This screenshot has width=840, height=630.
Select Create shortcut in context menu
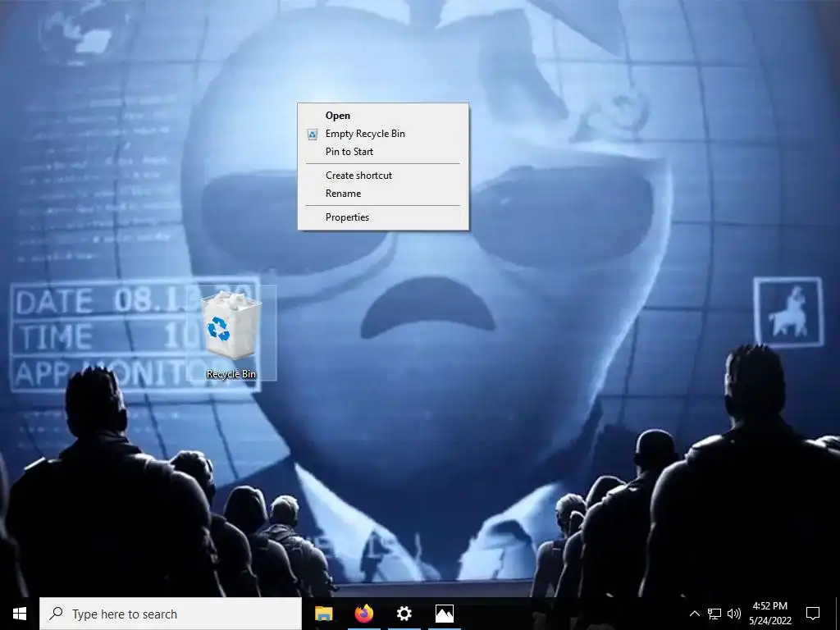click(x=382, y=176)
